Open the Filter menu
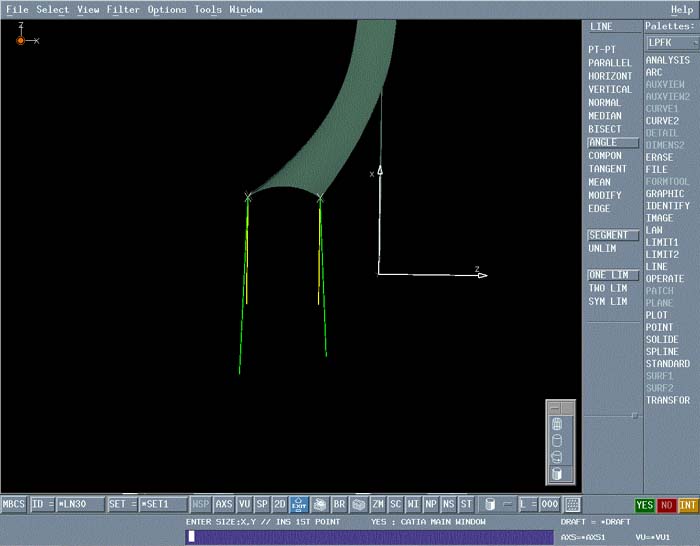The width and height of the screenshot is (700, 546). [x=123, y=9]
